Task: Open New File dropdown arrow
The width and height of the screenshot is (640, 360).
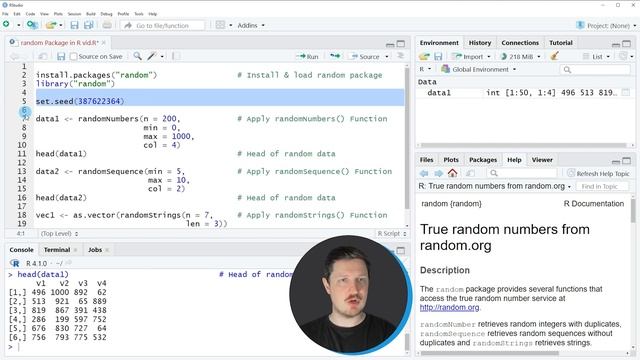Action: [x=18, y=25]
